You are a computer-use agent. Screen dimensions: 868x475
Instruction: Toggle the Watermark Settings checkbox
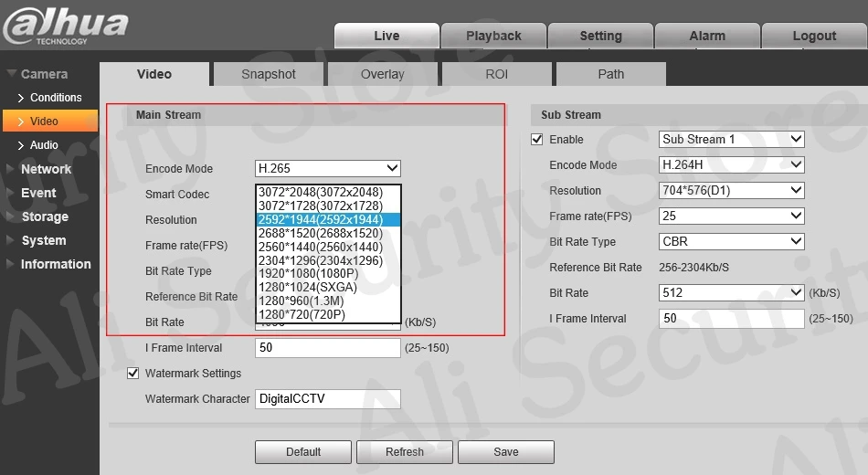coord(132,373)
